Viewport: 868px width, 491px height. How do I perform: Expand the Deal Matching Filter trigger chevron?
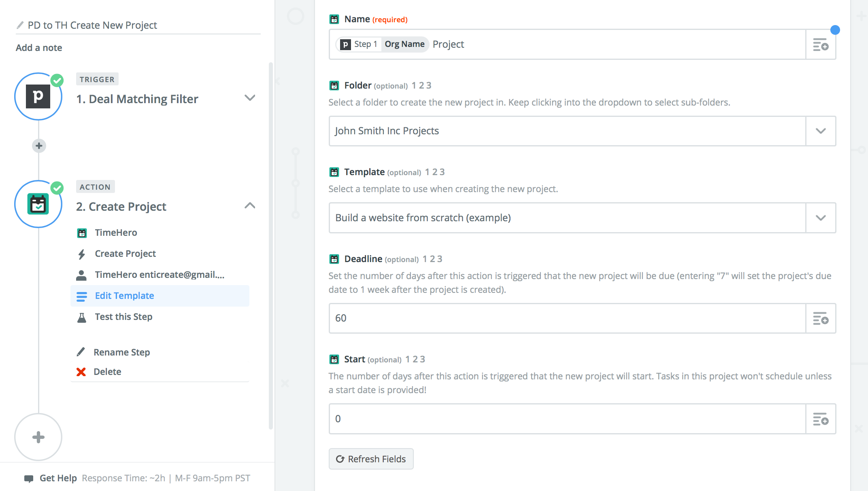tap(250, 98)
